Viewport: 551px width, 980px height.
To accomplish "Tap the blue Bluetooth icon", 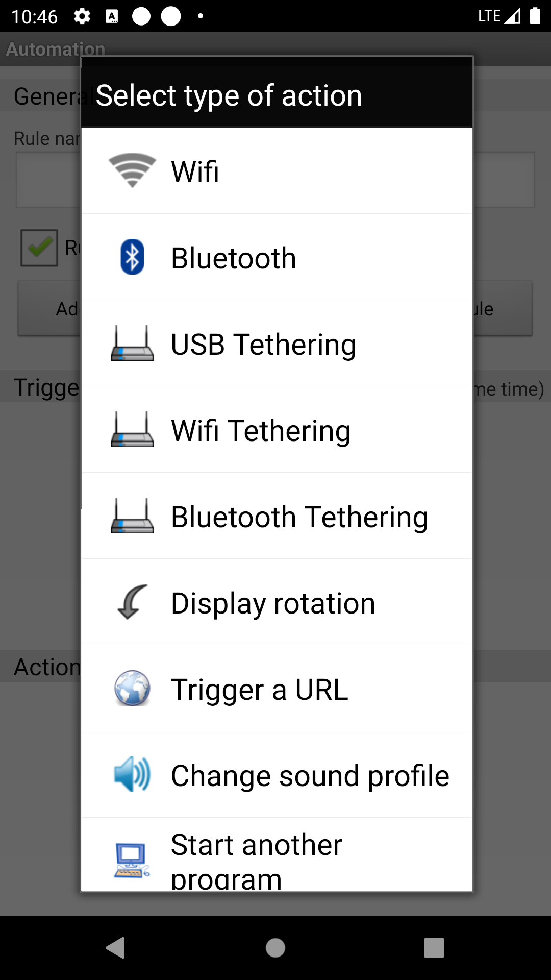I will point(132,257).
